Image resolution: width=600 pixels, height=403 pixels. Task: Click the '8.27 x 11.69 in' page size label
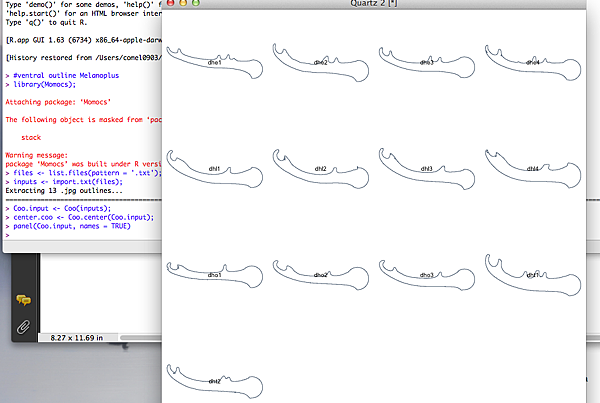click(77, 338)
